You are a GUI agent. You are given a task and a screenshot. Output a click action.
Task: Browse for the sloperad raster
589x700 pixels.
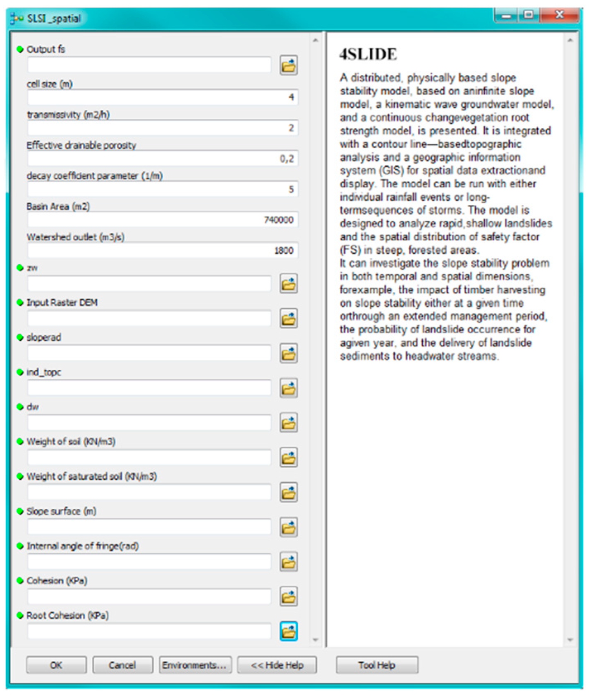point(289,353)
